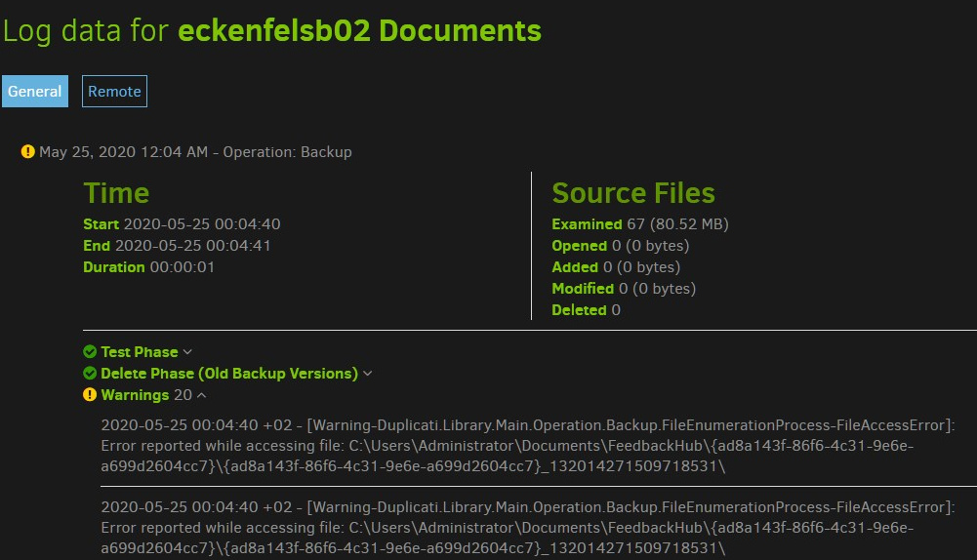This screenshot has width=977, height=560.
Task: Click the Source Files heading
Action: (x=632, y=193)
